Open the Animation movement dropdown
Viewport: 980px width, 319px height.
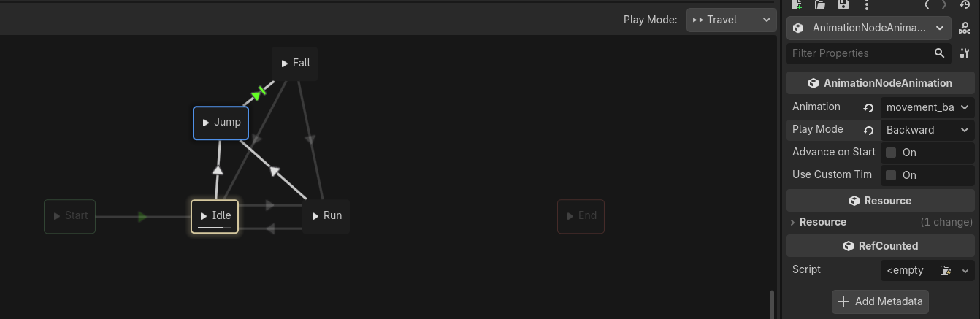(x=927, y=107)
